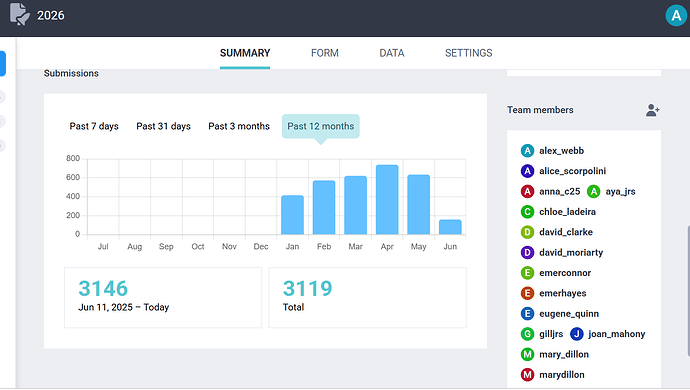Click the david_clarke avatar icon
This screenshot has height=390, width=690.
pos(527,232)
